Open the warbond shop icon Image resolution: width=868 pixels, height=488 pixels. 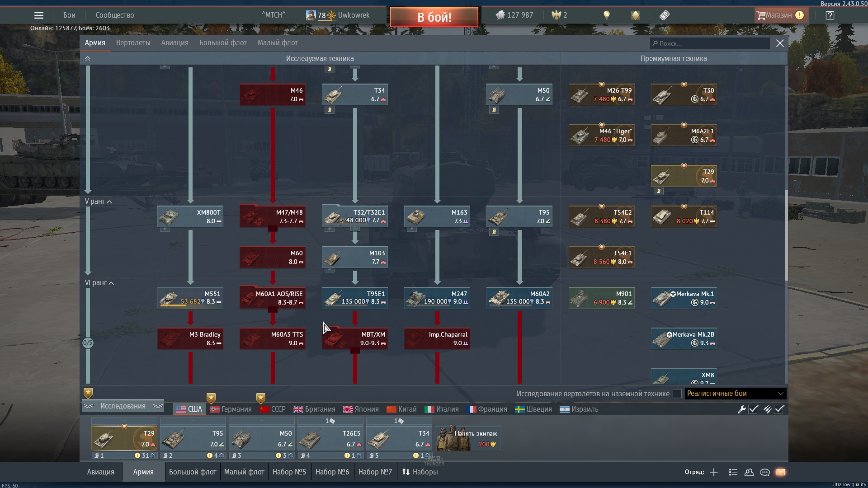[x=636, y=15]
